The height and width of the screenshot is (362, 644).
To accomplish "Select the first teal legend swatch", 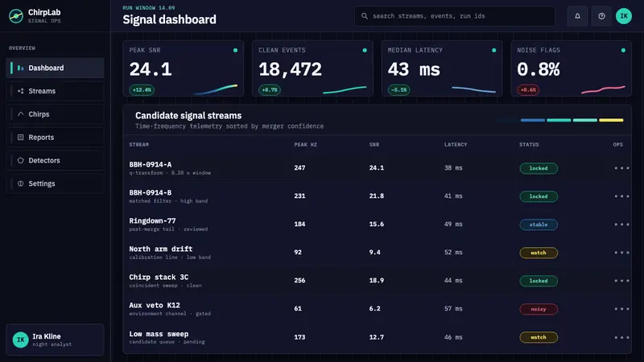I will [x=559, y=120].
